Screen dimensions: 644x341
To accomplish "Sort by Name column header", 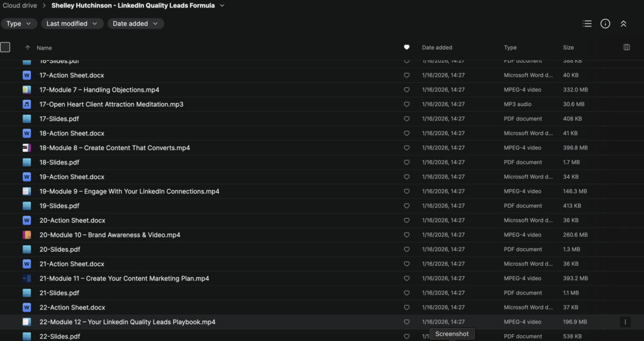I will pos(44,48).
